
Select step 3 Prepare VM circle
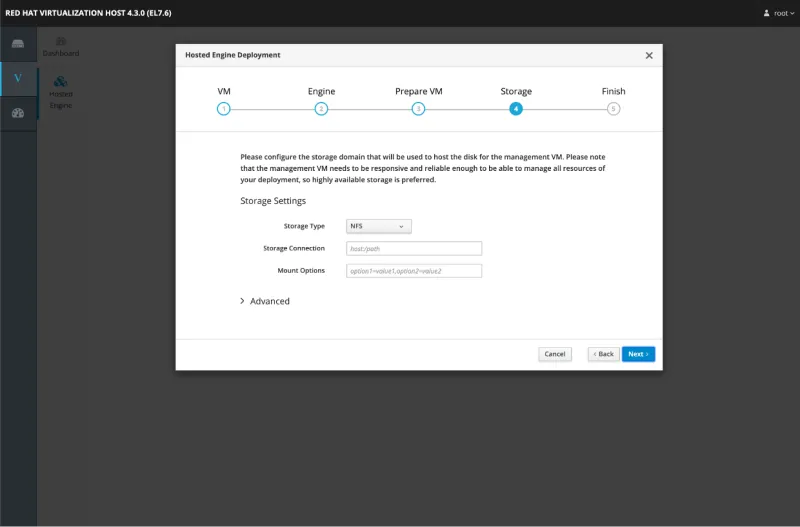tap(418, 109)
